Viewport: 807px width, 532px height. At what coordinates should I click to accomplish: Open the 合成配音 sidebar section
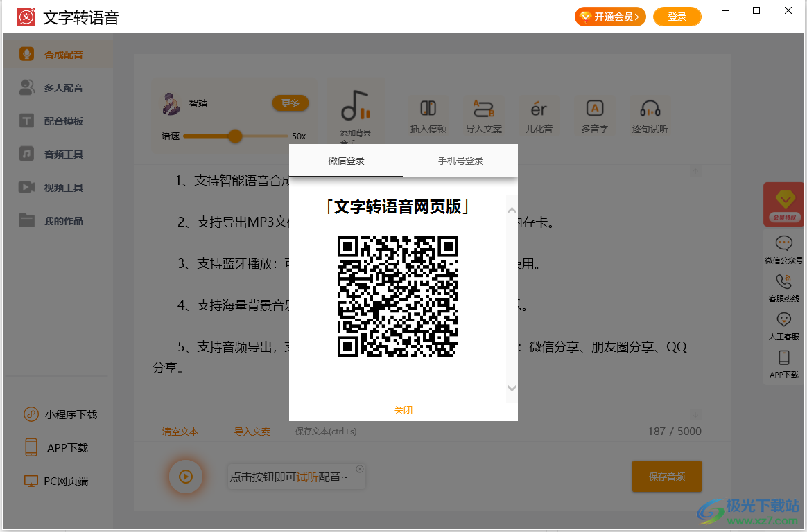[x=58, y=55]
